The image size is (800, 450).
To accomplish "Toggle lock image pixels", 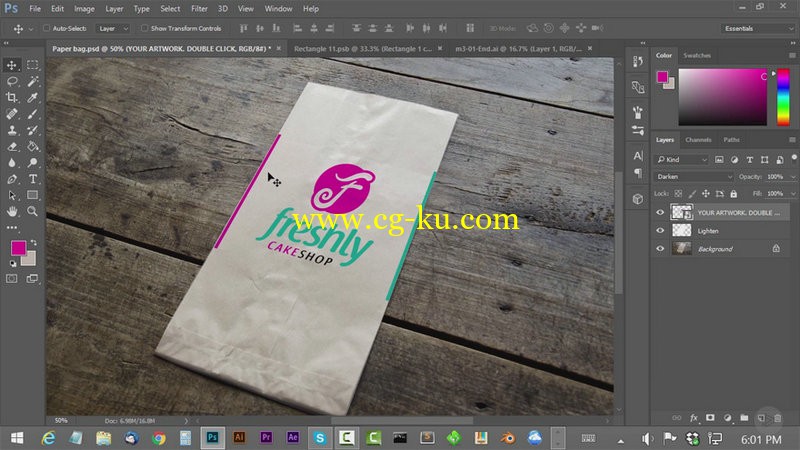I will pos(692,194).
